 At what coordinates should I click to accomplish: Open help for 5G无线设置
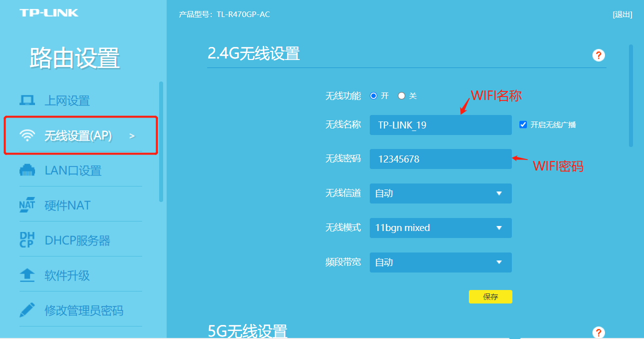[598, 332]
